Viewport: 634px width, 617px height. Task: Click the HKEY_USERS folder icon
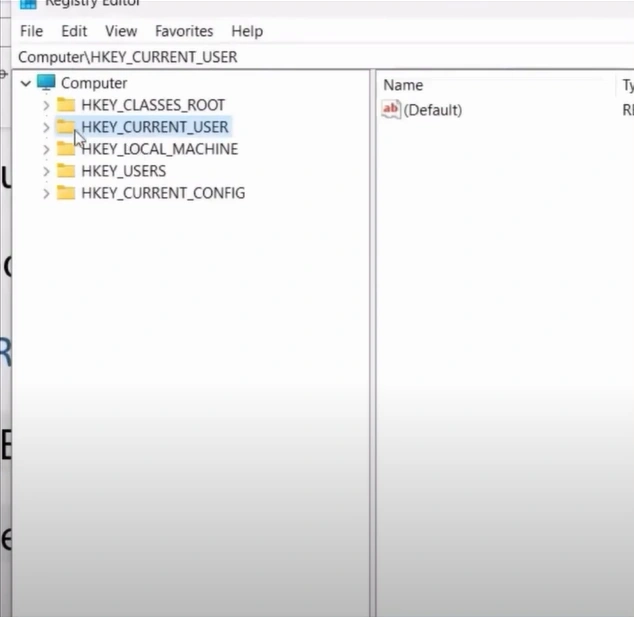tap(66, 171)
